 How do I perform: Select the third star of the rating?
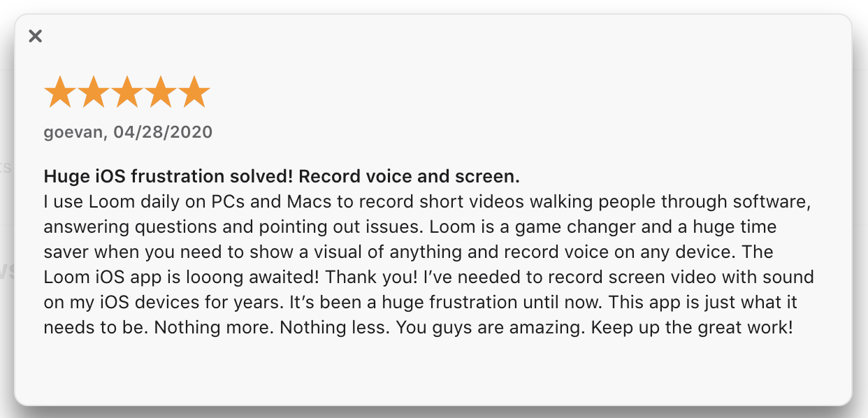coord(126,93)
